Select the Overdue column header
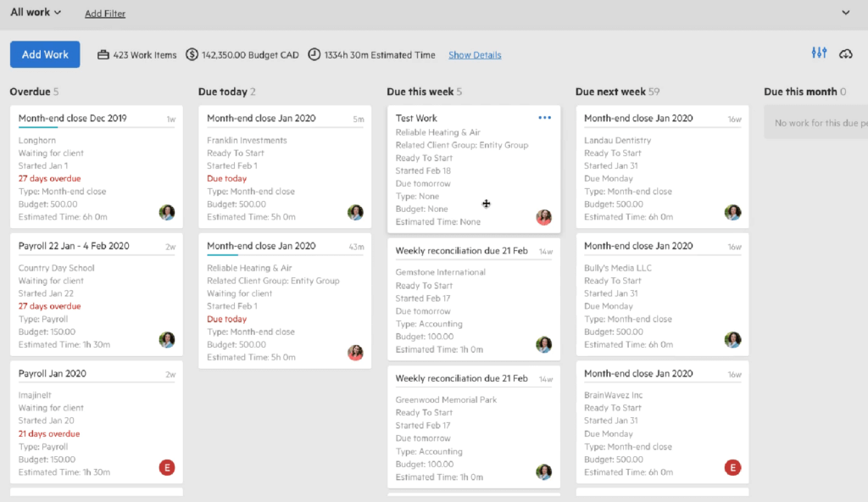Image resolution: width=868 pixels, height=502 pixels. [30, 92]
